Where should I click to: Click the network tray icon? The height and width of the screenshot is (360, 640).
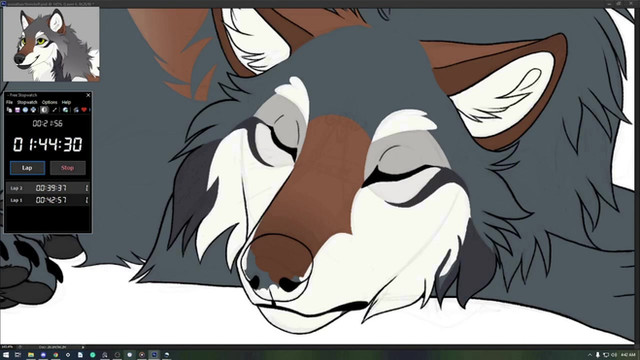point(606,355)
